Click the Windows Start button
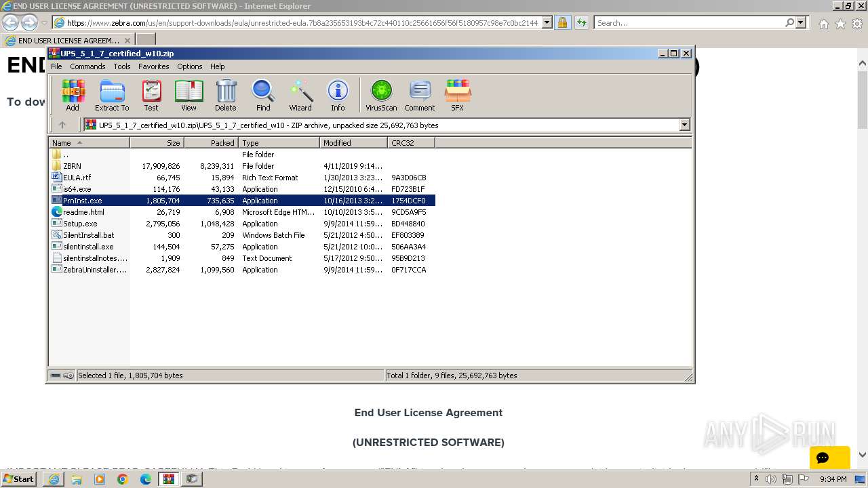The width and height of the screenshot is (868, 488). (19, 479)
